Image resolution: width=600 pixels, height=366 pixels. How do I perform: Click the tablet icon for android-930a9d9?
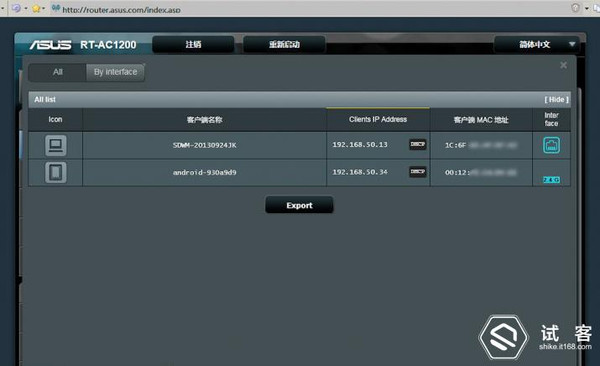pyautogui.click(x=55, y=172)
